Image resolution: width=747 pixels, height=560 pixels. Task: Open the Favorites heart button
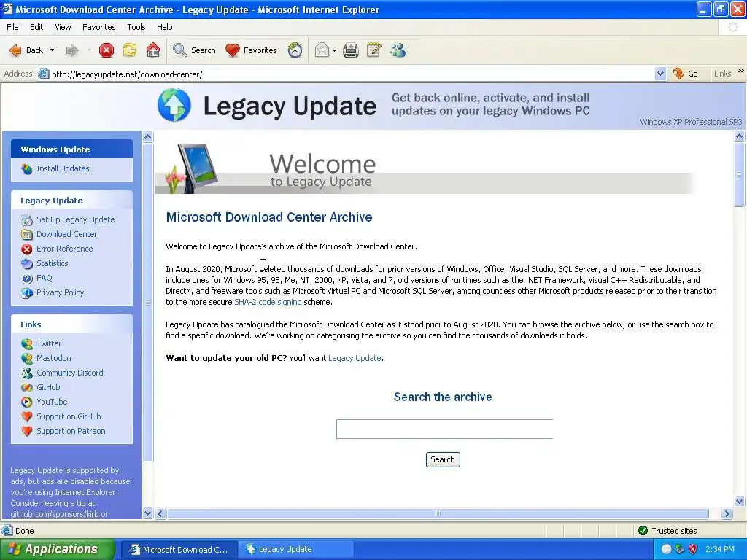point(251,50)
